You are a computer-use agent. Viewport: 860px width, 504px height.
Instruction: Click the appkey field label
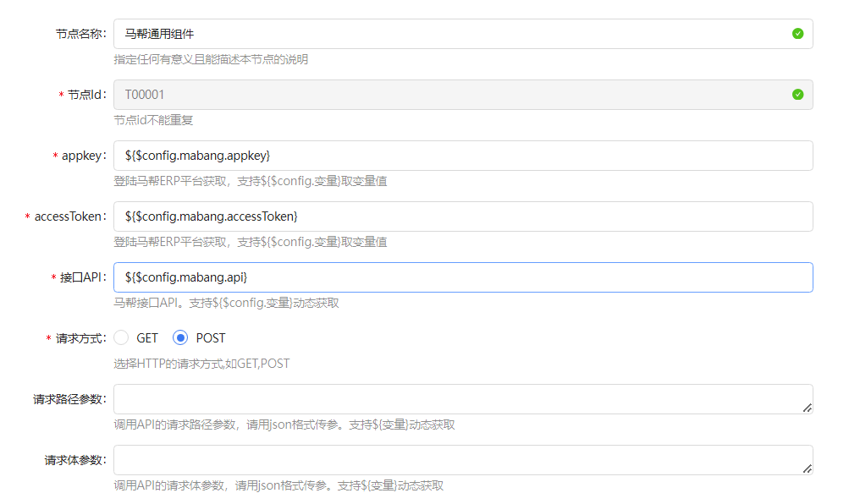(x=84, y=156)
